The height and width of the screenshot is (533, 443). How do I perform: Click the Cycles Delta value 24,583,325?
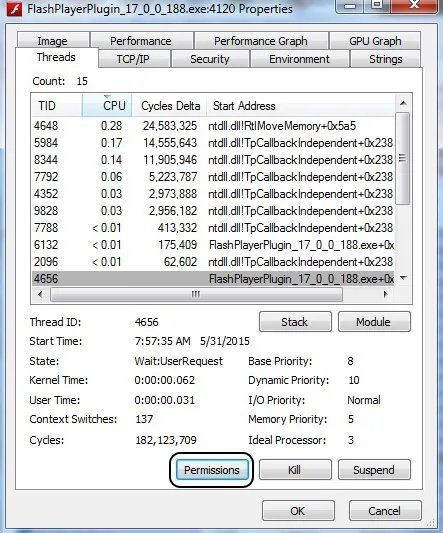(x=170, y=126)
